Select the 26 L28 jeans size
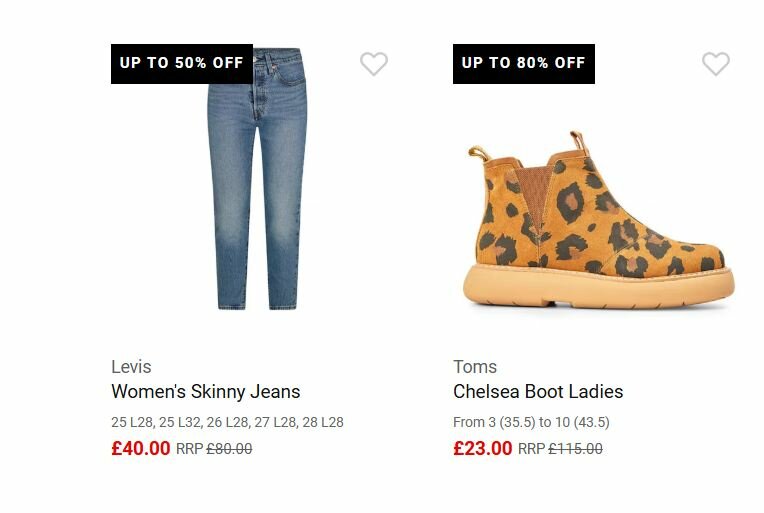 228,423
